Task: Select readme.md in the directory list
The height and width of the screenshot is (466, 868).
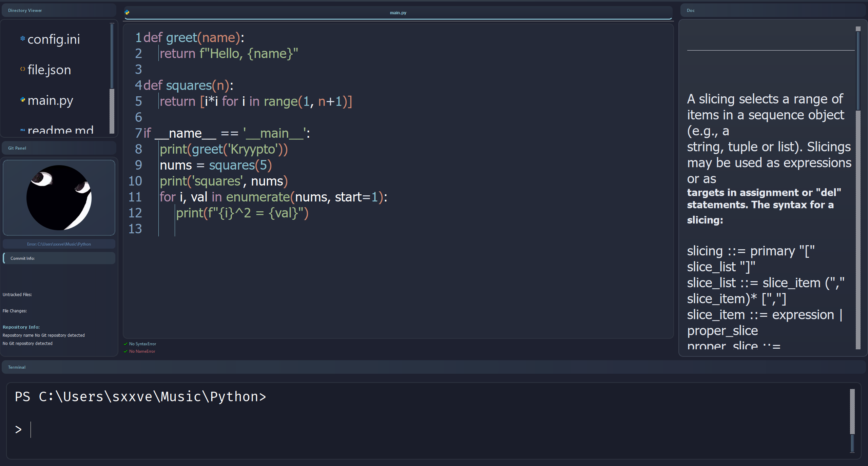Action: coord(60,130)
